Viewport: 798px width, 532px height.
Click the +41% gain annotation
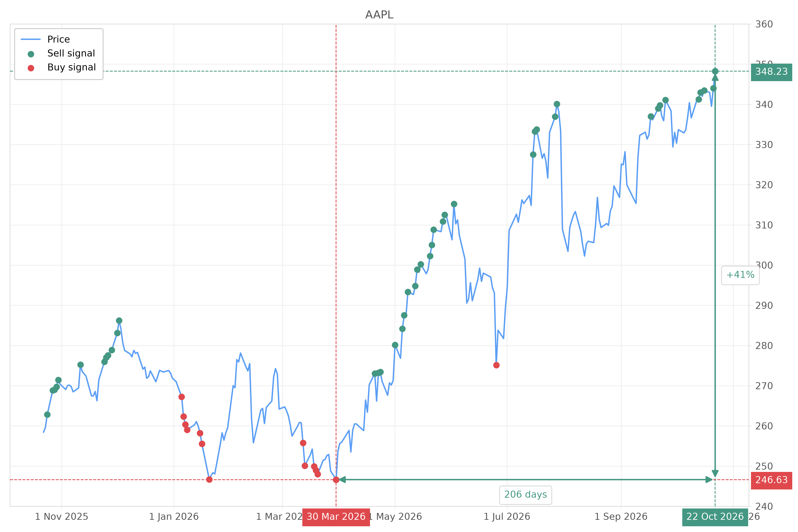click(740, 275)
